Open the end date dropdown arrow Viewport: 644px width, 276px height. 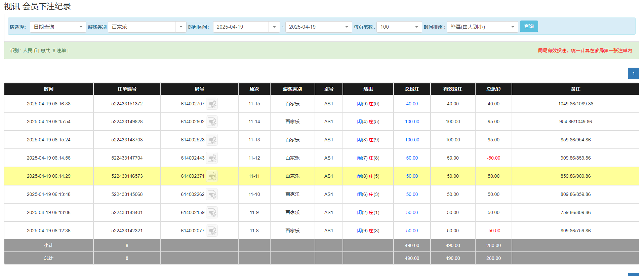tap(347, 27)
